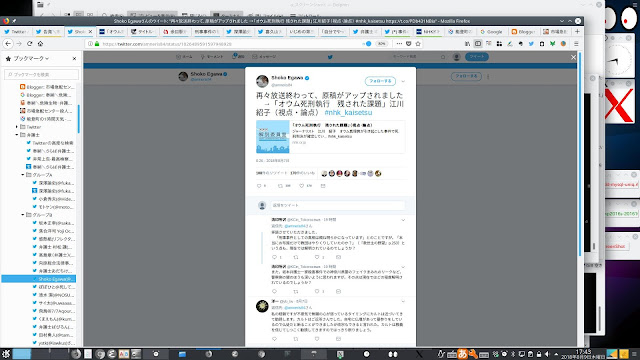Screen dimensions: 640x360
Task: Open the tweet options chevron beside フォローする
Action: 403,81
